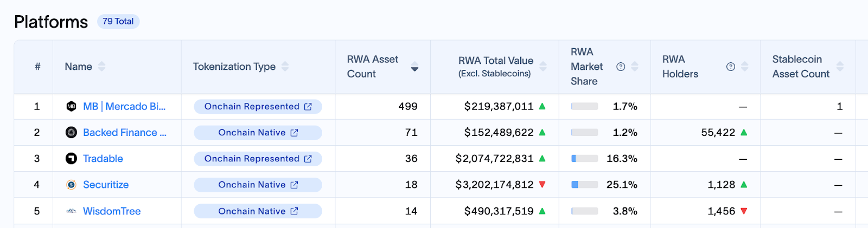The height and width of the screenshot is (228, 868).
Task: Click external link icon in Mercado Bitcoin row
Action: pyautogui.click(x=308, y=107)
